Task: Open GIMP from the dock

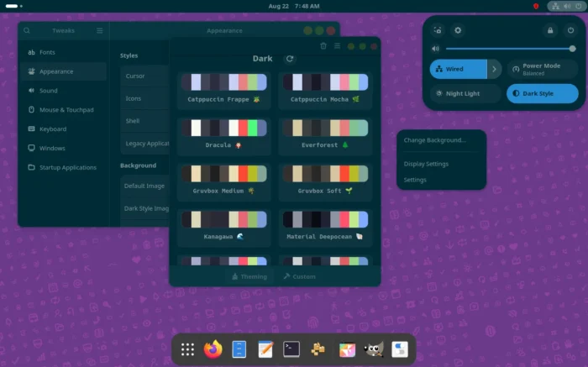Action: [x=374, y=349]
